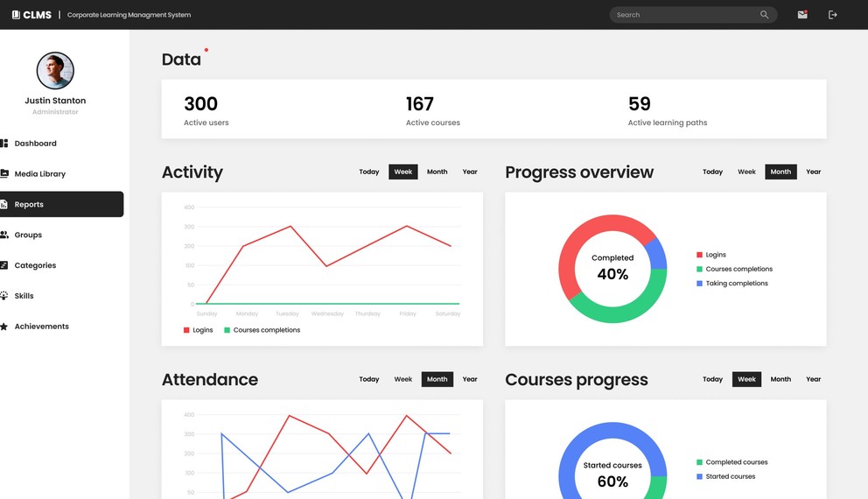The image size is (868, 499).
Task: Click the Search input field
Action: point(682,15)
